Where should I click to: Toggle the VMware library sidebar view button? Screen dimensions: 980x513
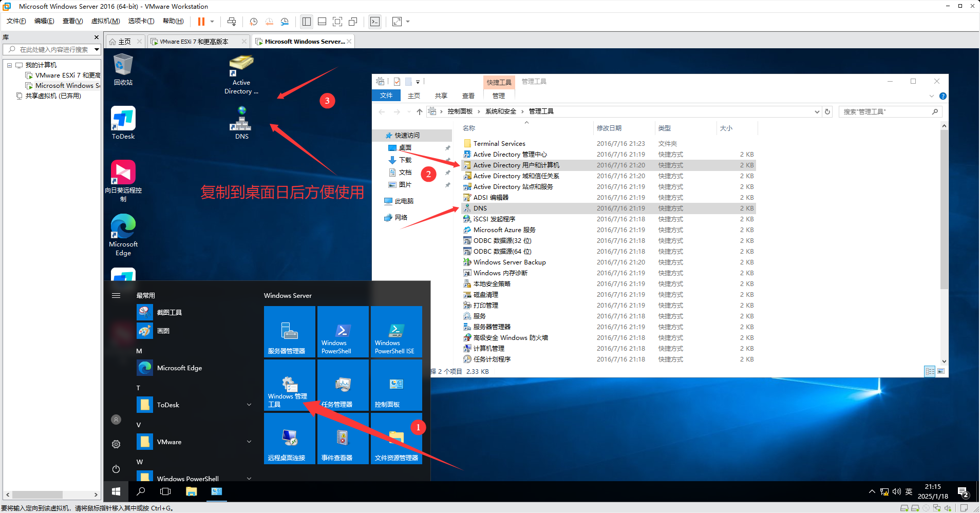click(307, 22)
